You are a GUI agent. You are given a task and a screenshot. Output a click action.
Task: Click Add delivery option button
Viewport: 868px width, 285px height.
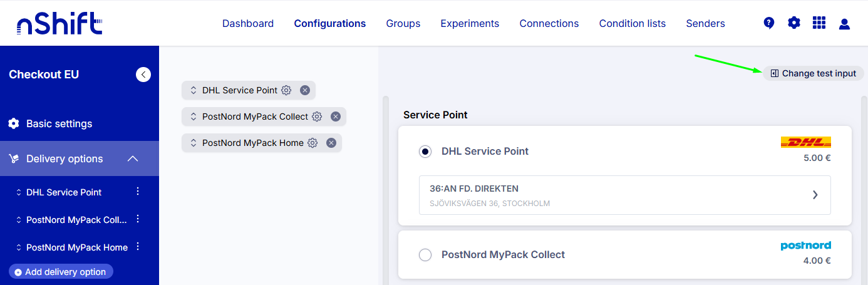61,272
